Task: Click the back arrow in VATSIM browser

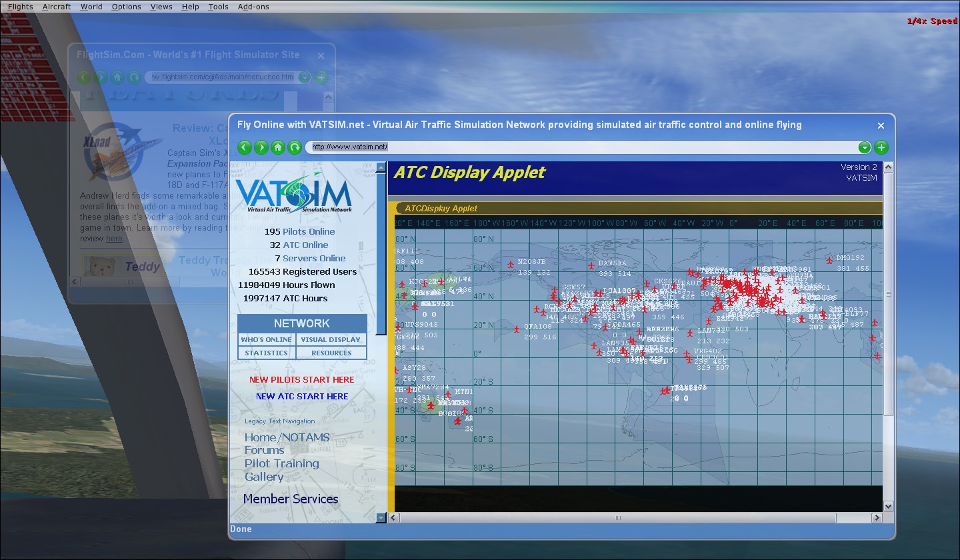Action: coord(245,147)
